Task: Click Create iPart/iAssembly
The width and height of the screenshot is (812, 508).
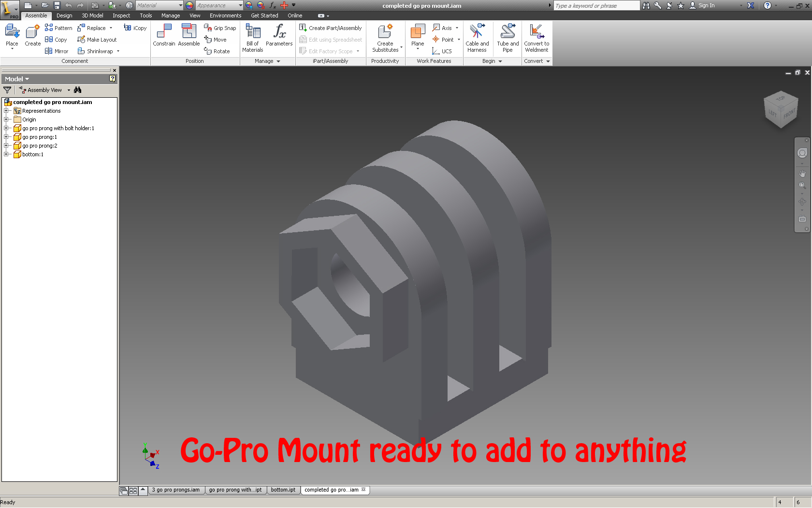Action: point(331,28)
